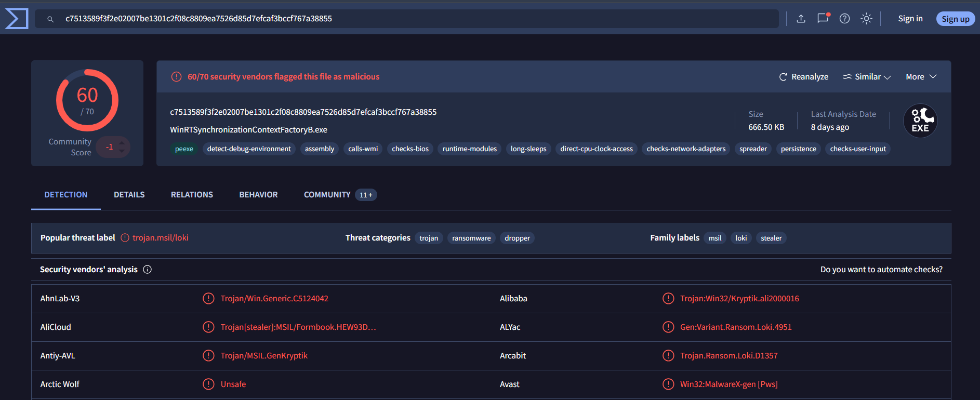The width and height of the screenshot is (980, 400).
Task: Click the spreader tag
Action: (753, 149)
